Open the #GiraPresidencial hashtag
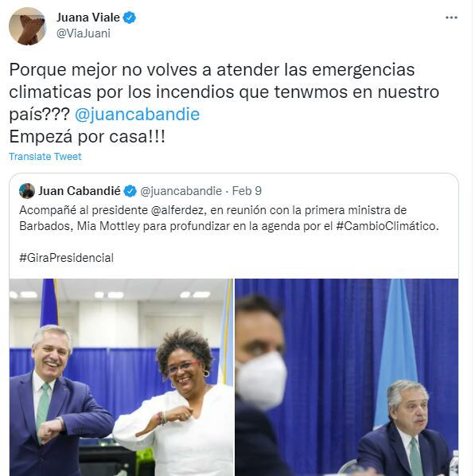475x476 pixels. 67,258
